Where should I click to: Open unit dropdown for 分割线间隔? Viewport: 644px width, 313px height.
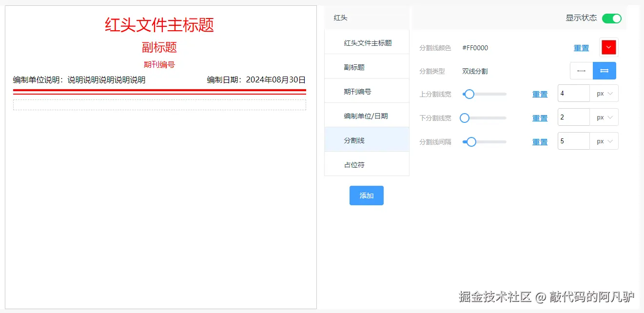pos(604,141)
